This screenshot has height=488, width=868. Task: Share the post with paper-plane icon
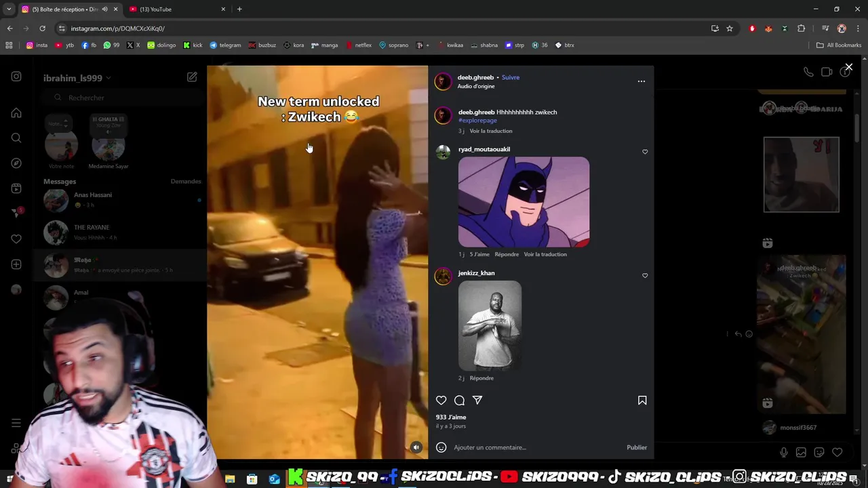click(477, 401)
